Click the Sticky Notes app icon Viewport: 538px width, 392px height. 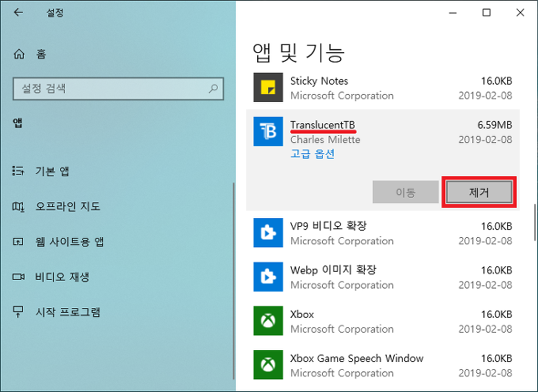268,88
